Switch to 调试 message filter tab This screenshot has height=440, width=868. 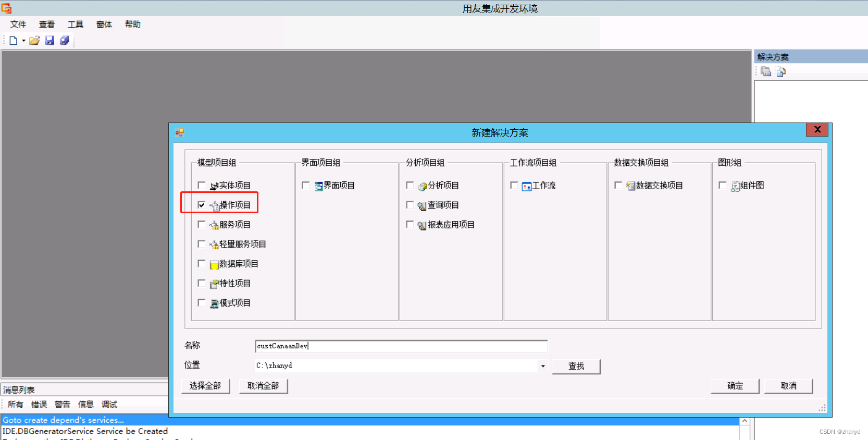tap(109, 405)
